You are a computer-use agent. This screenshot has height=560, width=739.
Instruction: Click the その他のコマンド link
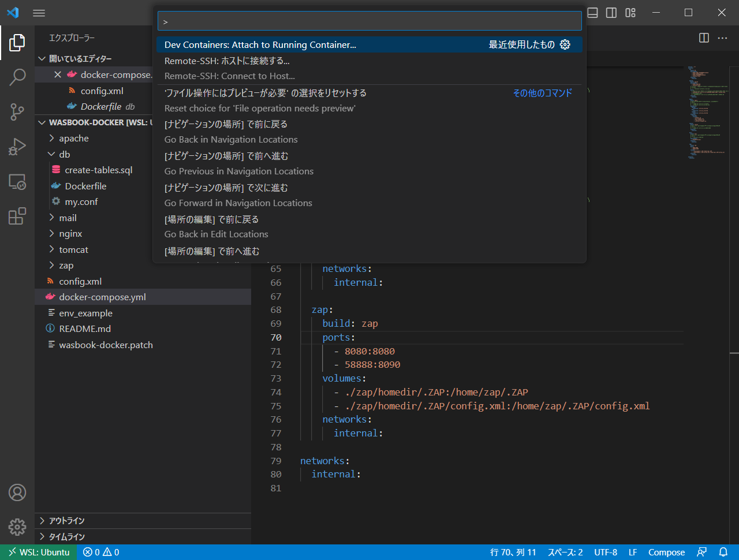[x=542, y=92]
